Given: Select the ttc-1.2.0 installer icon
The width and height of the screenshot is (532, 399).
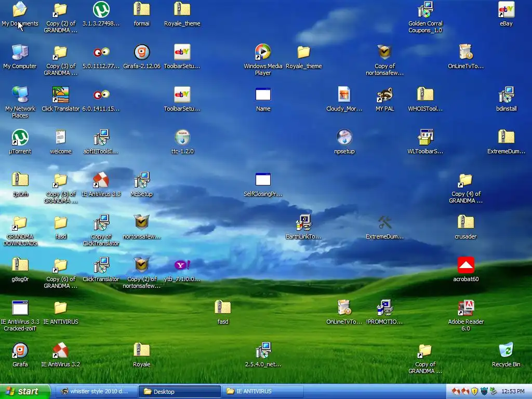Looking at the screenshot, I should [x=182, y=141].
